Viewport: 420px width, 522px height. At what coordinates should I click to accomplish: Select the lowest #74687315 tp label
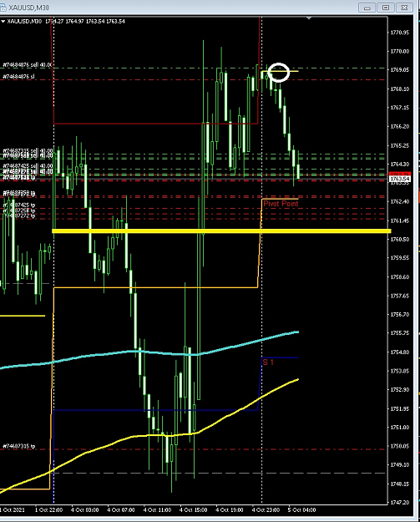(19, 446)
